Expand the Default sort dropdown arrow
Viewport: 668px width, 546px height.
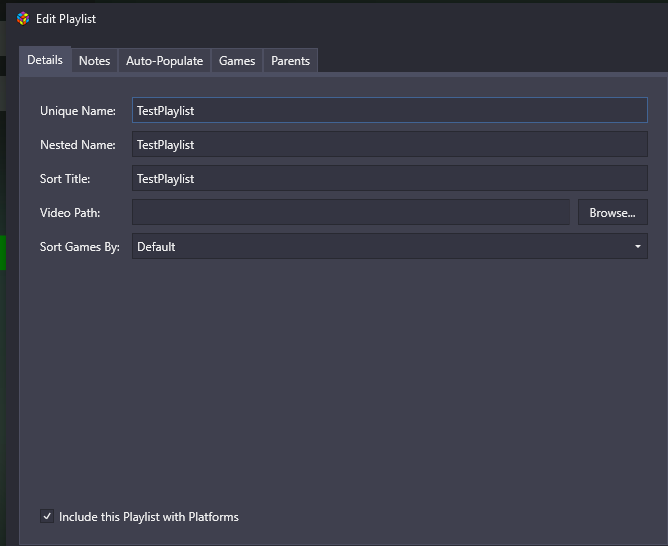click(x=638, y=247)
